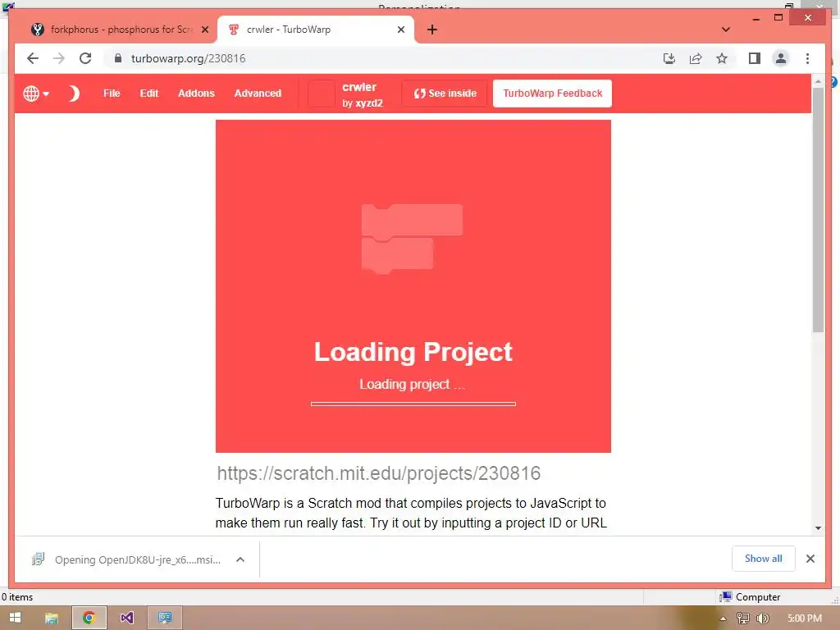Open the Advanced menu
This screenshot has width=840, height=630.
click(258, 94)
